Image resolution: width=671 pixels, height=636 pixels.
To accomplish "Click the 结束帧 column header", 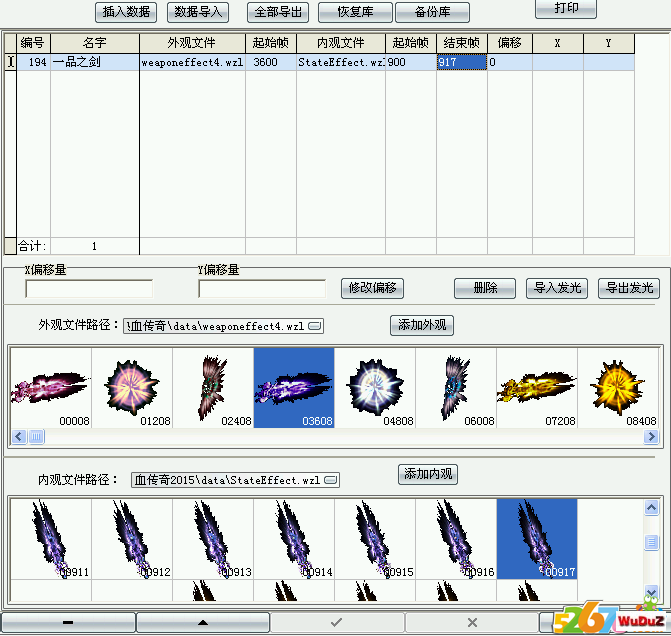I will tap(461, 43).
